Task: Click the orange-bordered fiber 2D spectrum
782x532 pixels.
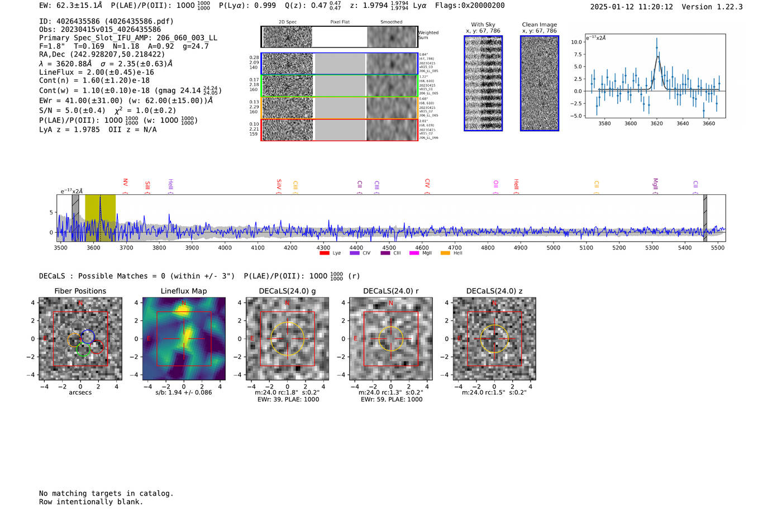Action: (340, 108)
